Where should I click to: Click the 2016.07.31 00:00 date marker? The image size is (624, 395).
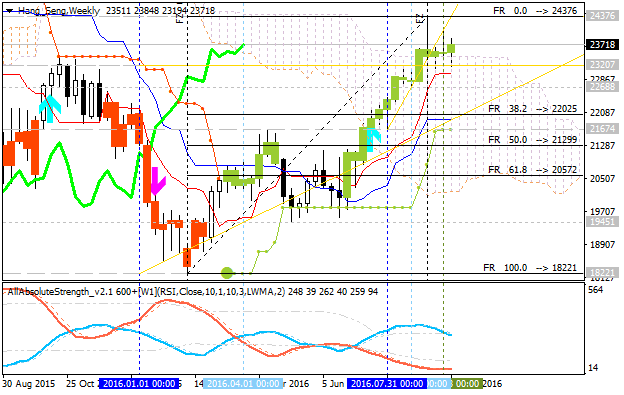[387, 384]
